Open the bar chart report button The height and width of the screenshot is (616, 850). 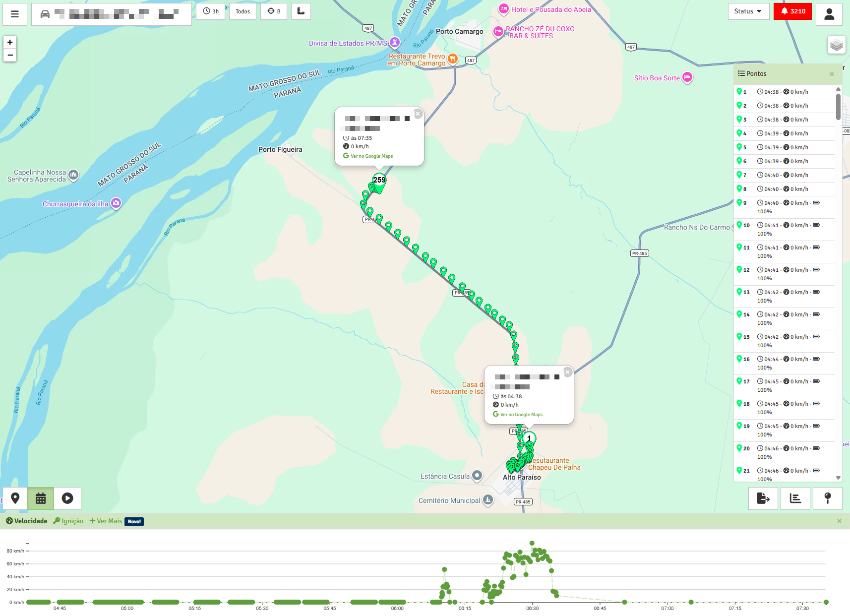coord(795,498)
